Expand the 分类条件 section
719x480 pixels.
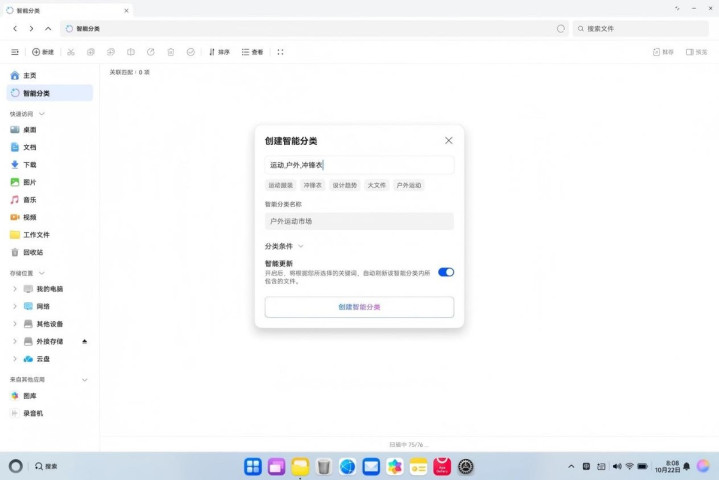pyautogui.click(x=284, y=245)
